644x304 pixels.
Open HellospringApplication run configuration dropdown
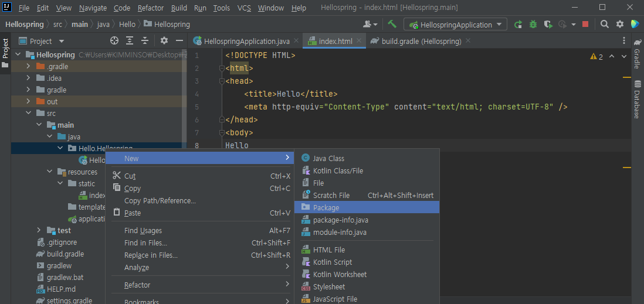coord(455,25)
